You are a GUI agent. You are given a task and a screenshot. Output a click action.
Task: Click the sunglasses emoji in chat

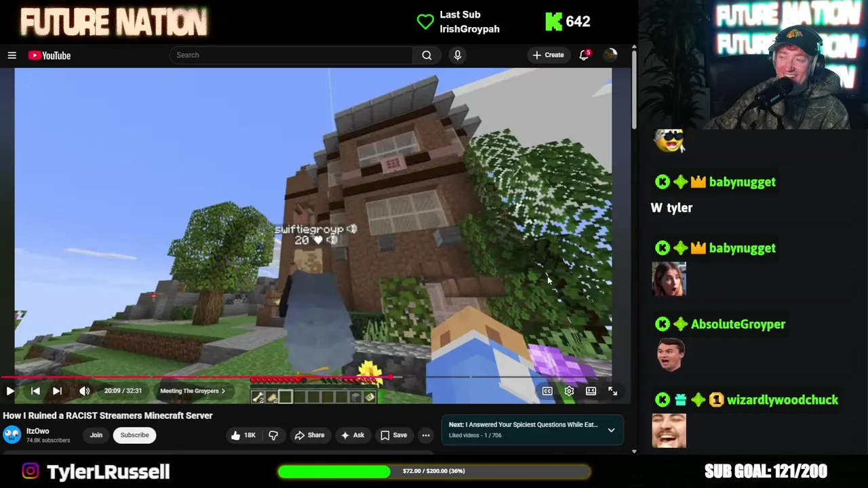coord(670,140)
